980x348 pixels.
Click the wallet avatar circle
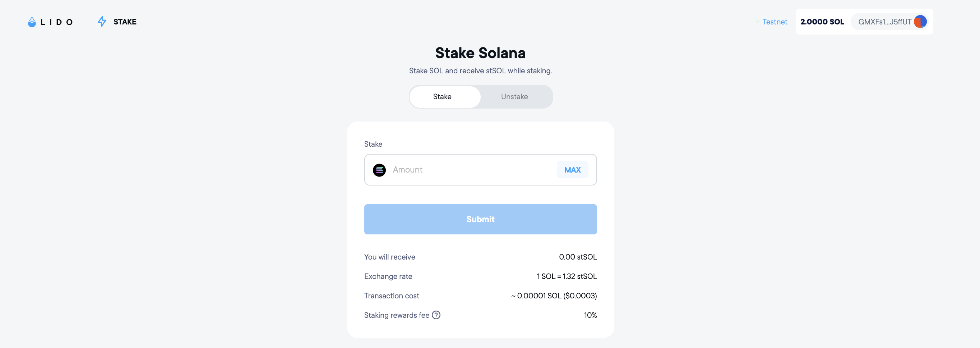920,22
